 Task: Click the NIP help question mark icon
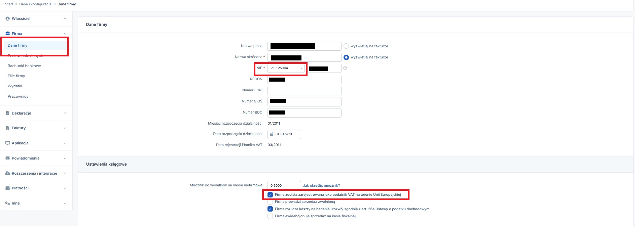345,68
